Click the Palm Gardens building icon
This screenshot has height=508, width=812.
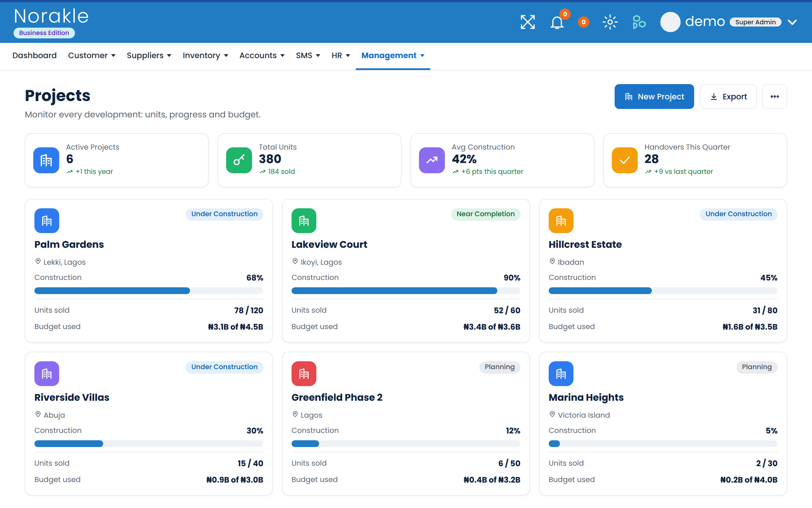pos(47,221)
